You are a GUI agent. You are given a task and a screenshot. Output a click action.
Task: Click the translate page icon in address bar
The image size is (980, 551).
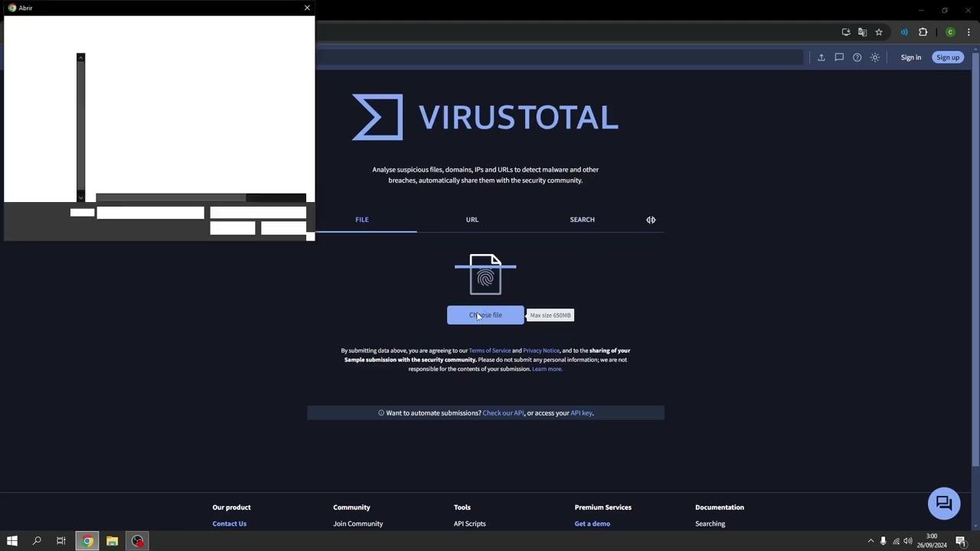tap(862, 32)
